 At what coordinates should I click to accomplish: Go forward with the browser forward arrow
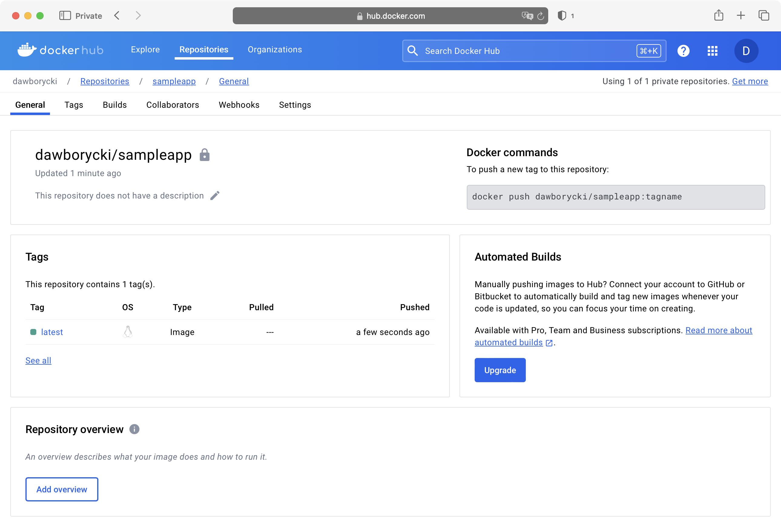[x=138, y=15]
